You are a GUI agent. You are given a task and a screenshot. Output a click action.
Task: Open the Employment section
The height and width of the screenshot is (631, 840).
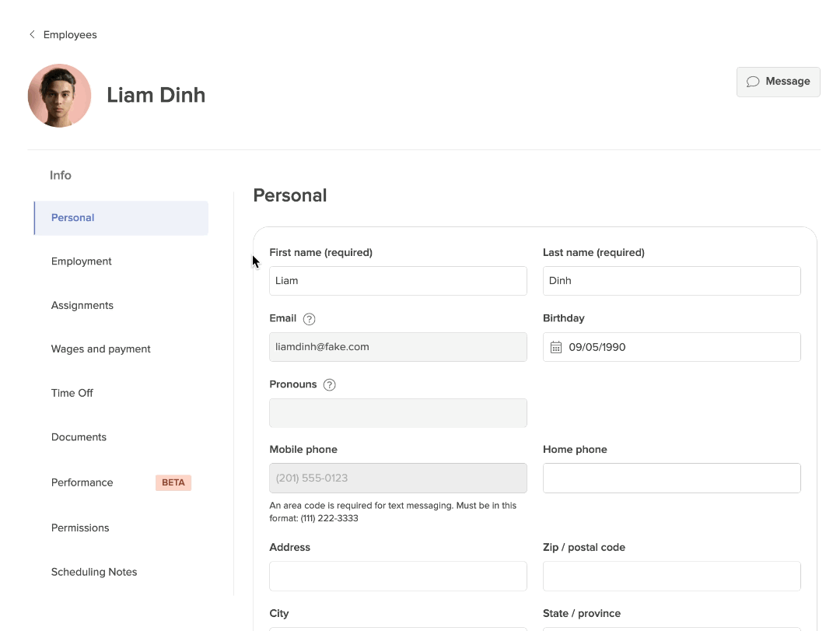point(82,261)
